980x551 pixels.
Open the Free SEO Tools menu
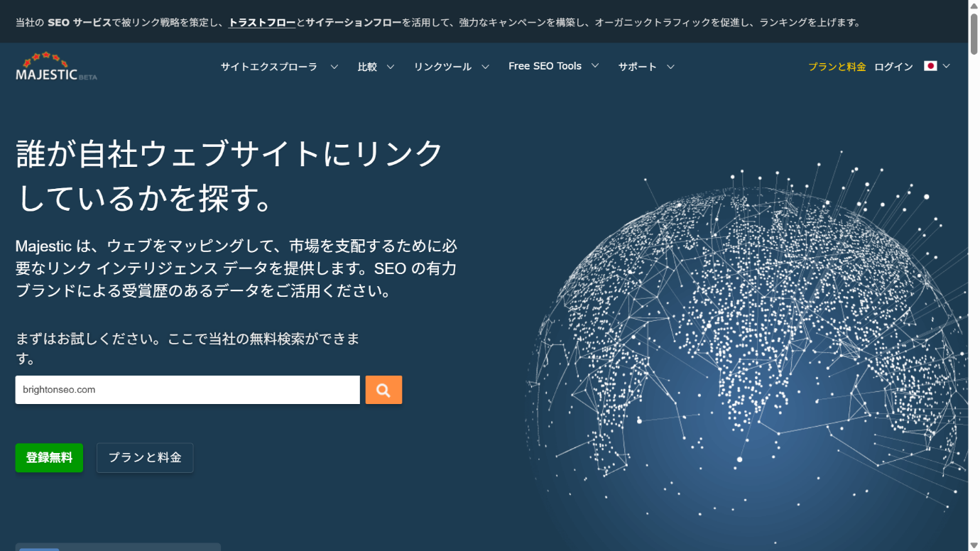coord(545,66)
